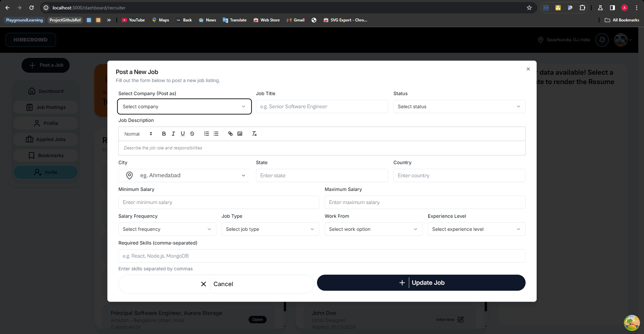Open the Select status dropdown

[459, 107]
